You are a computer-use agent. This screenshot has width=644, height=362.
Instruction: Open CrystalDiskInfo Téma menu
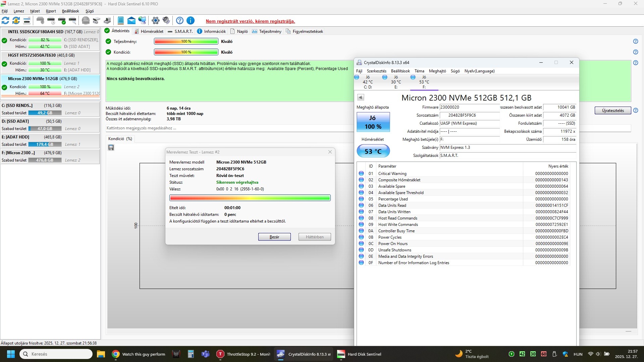(x=419, y=71)
